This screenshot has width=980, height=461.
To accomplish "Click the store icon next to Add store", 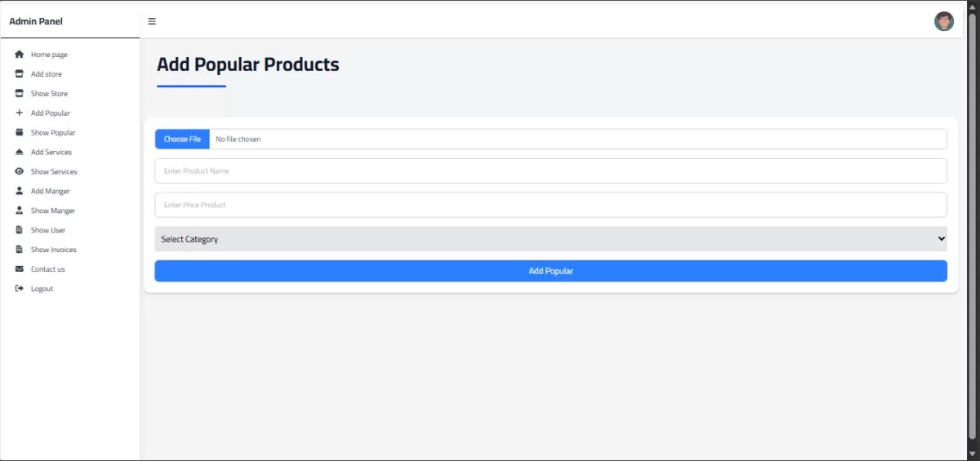I will (x=20, y=74).
